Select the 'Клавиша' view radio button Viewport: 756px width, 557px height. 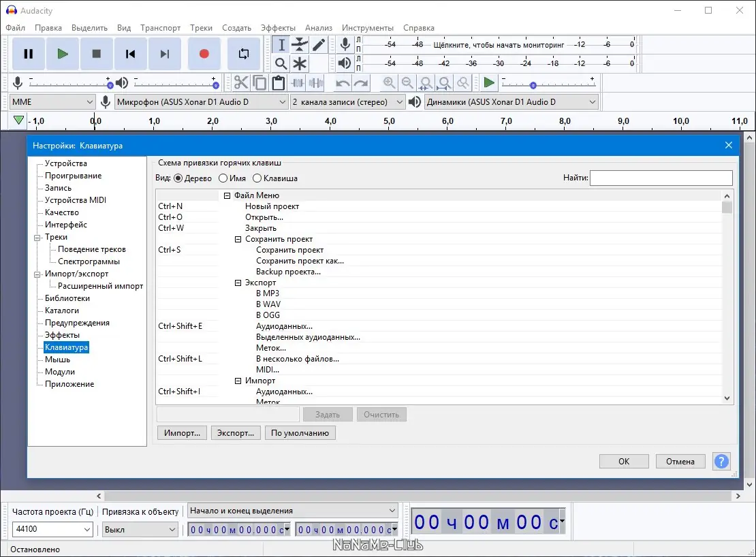257,178
